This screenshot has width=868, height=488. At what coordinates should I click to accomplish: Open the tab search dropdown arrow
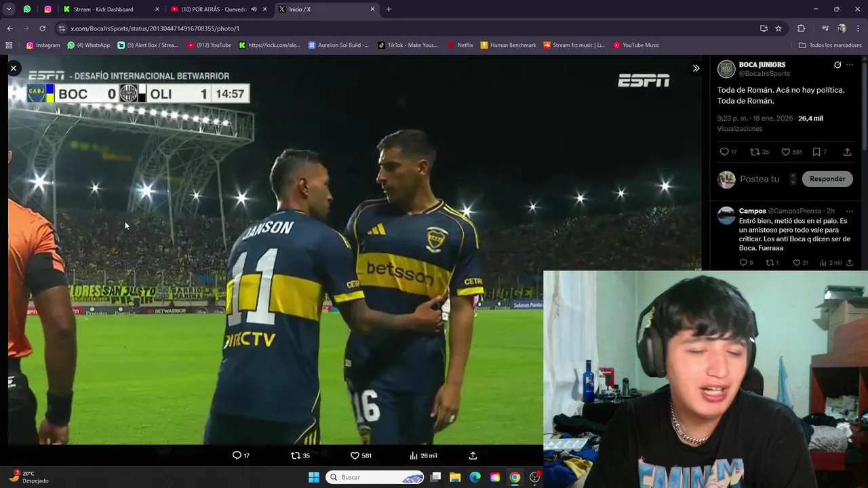pyautogui.click(x=9, y=9)
